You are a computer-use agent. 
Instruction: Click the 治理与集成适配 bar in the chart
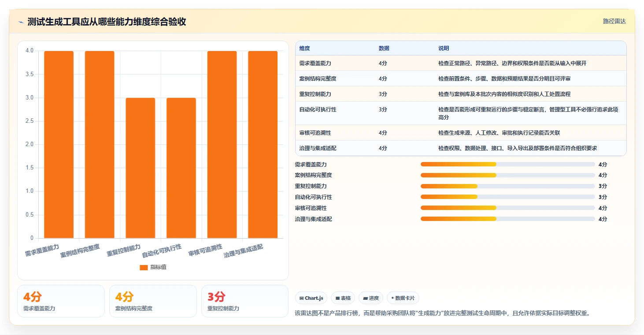tap(263, 144)
